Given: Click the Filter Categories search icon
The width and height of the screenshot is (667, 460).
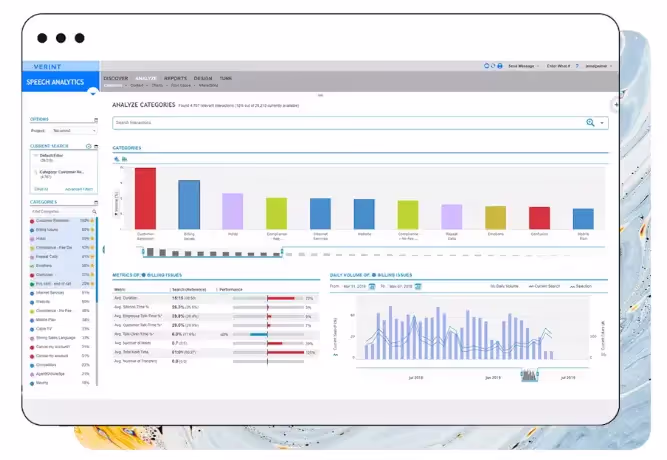Looking at the screenshot, I should pos(94,211).
